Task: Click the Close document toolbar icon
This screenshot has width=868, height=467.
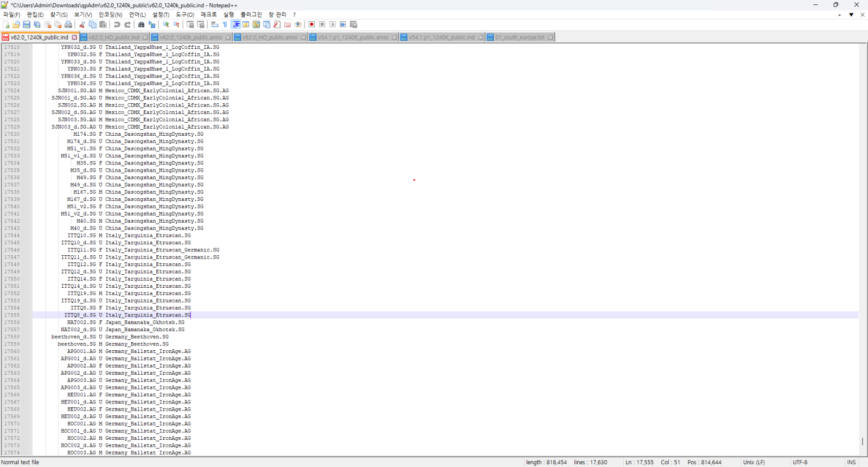Action: click(48, 24)
